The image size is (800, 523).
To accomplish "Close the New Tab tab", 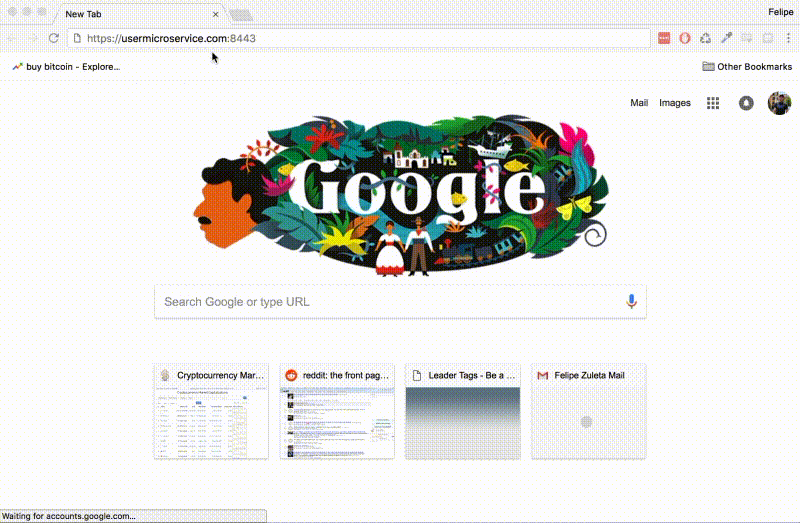I will tap(215, 14).
